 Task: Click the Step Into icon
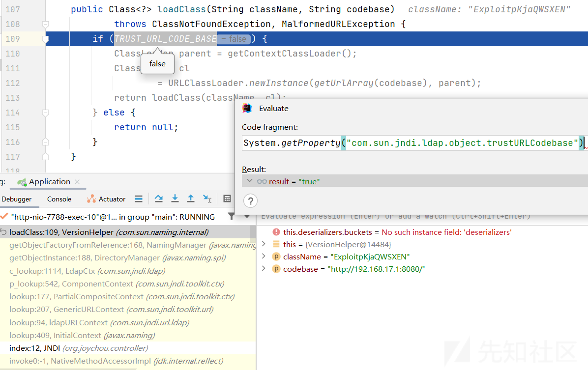tap(175, 199)
